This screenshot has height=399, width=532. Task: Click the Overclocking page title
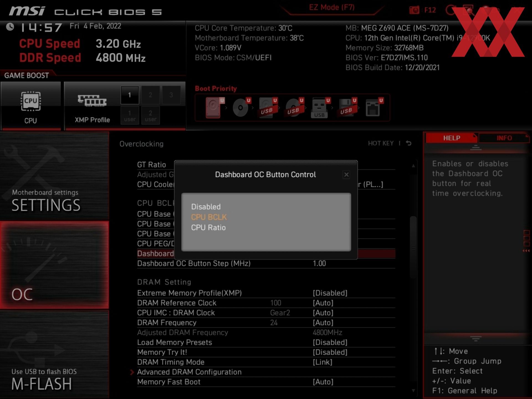[141, 144]
